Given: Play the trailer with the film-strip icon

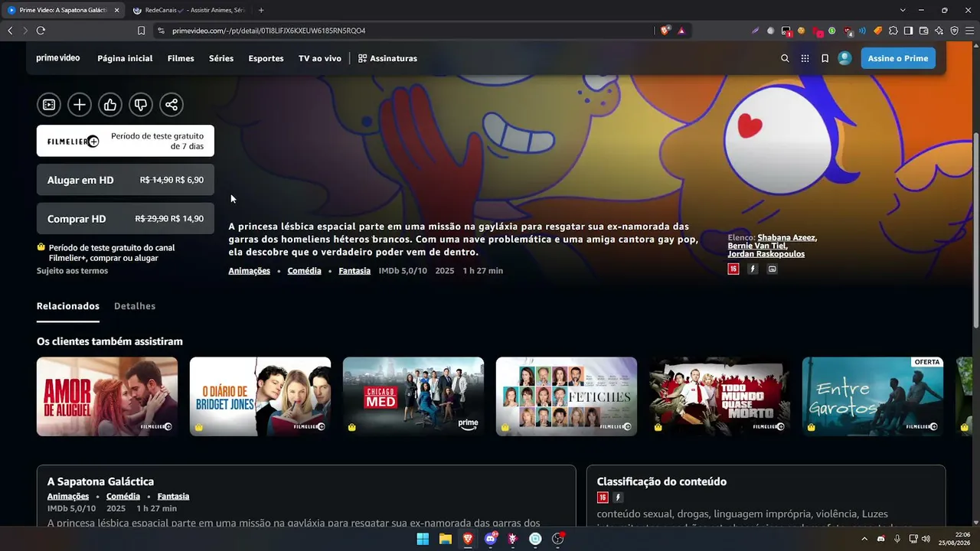Looking at the screenshot, I should pyautogui.click(x=49, y=105).
